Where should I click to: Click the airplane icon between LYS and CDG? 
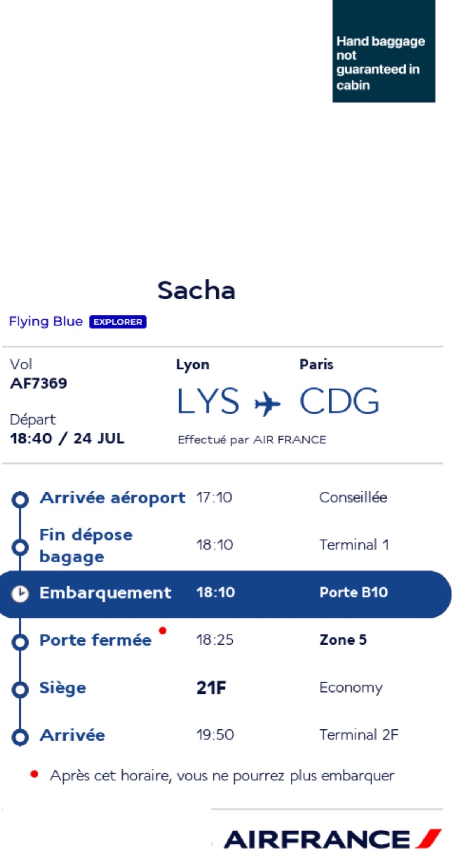(x=267, y=403)
